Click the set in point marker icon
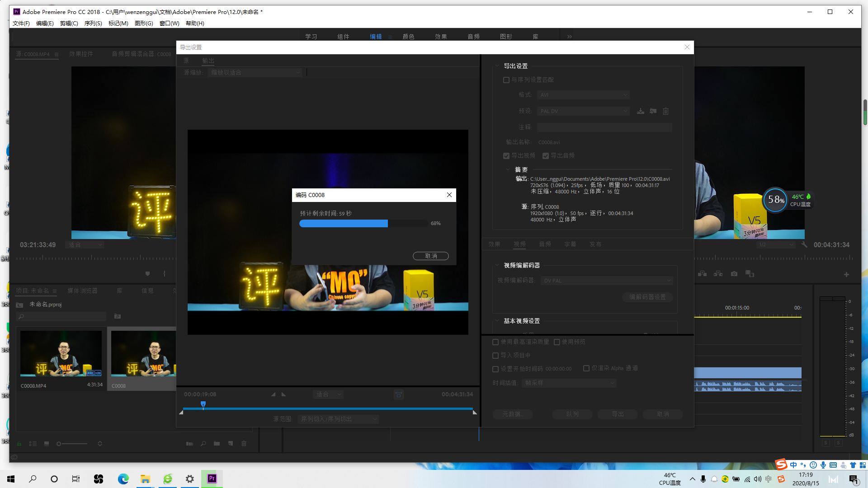Viewport: 868px width, 488px height. [x=273, y=394]
